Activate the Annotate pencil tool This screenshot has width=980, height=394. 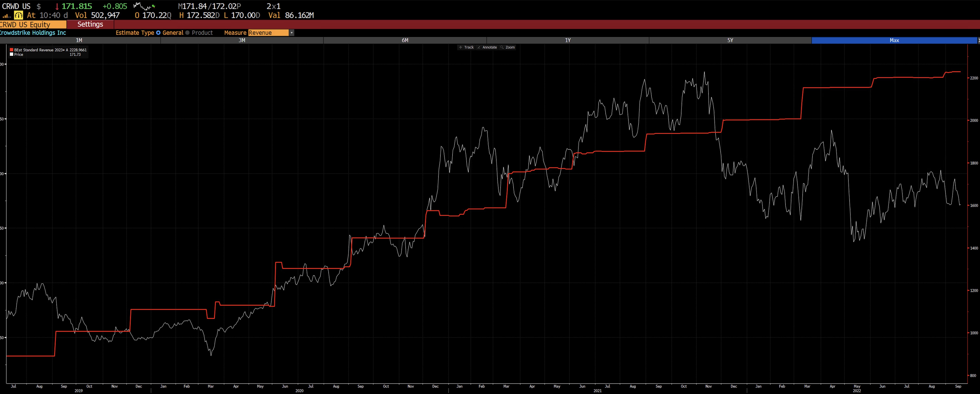487,47
